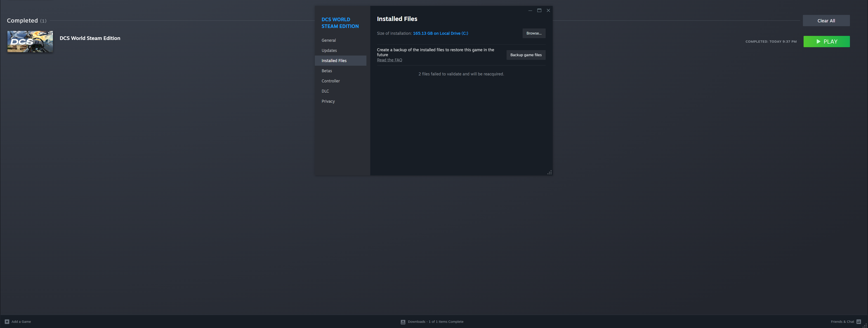This screenshot has width=868, height=328.
Task: Switch to the Updates tab
Action: point(340,51)
